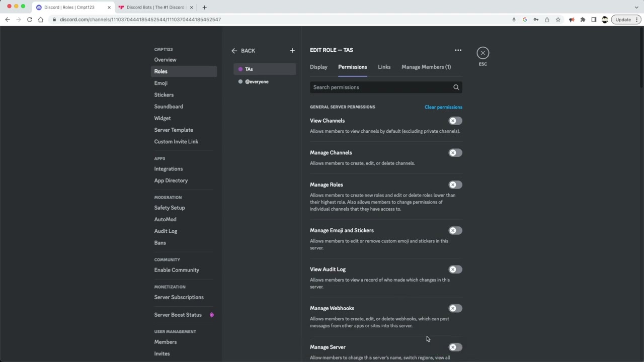
Task: Open the three-dot role options menu
Action: pos(458,50)
